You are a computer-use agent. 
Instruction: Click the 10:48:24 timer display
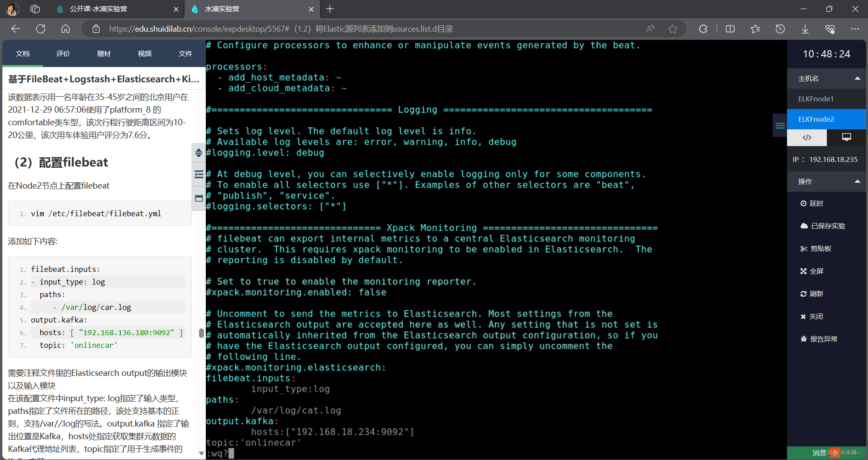[x=826, y=54]
